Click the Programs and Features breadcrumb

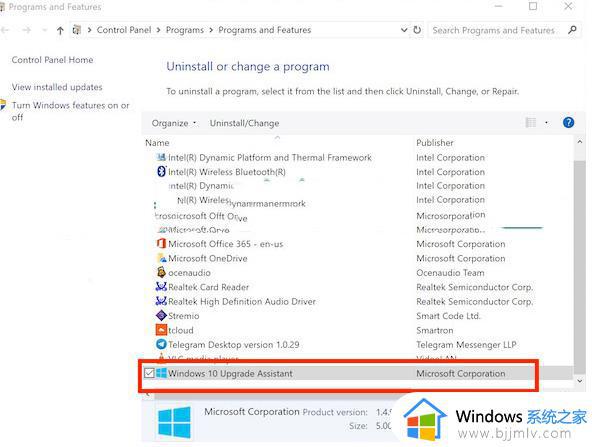pos(265,30)
